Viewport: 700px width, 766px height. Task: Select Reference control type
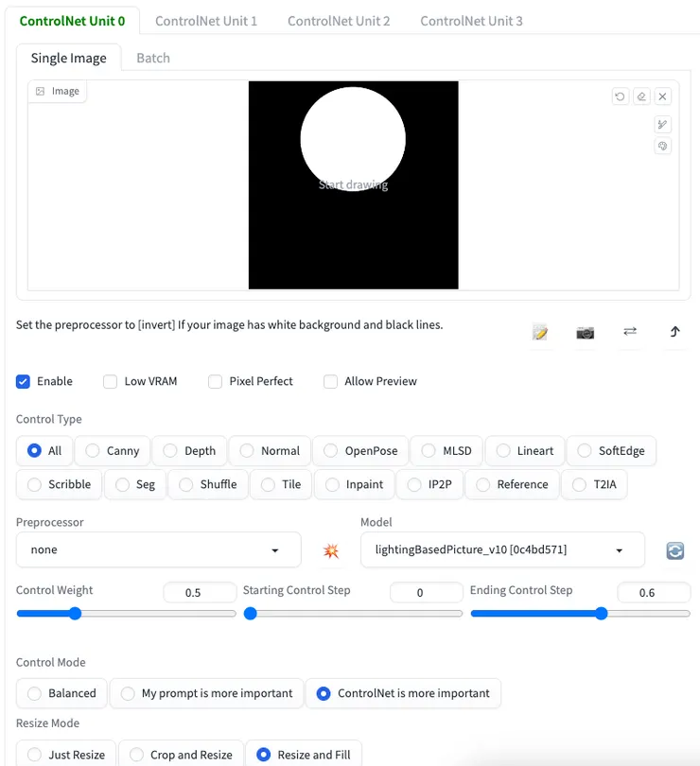pyautogui.click(x=513, y=484)
